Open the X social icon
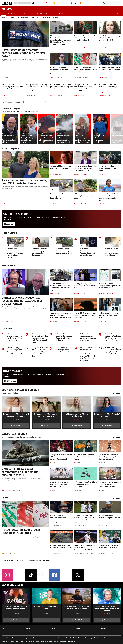 (x=78, y=575)
